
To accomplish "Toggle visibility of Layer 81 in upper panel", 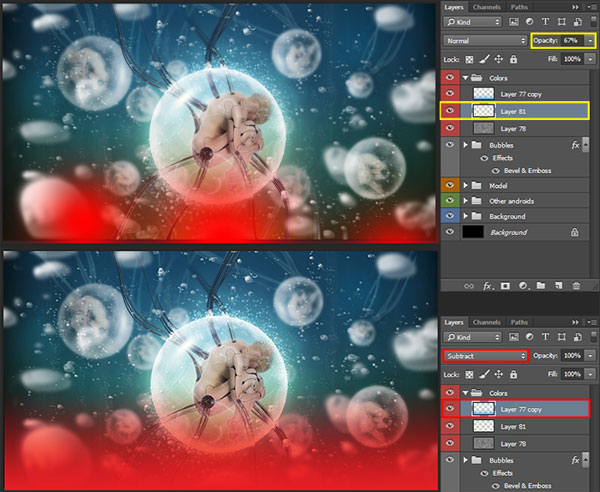I will click(450, 111).
